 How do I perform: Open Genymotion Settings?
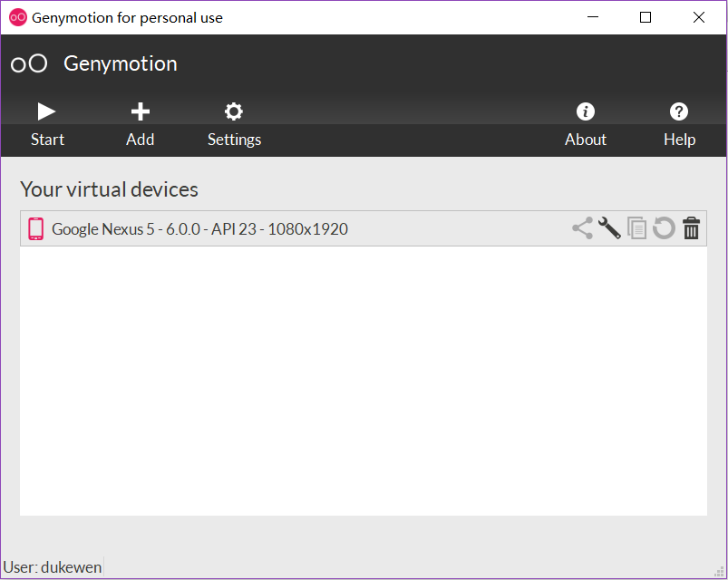(234, 124)
